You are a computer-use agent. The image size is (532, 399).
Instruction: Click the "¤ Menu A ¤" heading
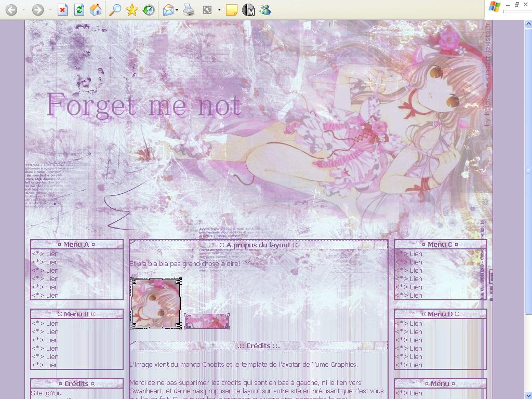[x=76, y=244]
